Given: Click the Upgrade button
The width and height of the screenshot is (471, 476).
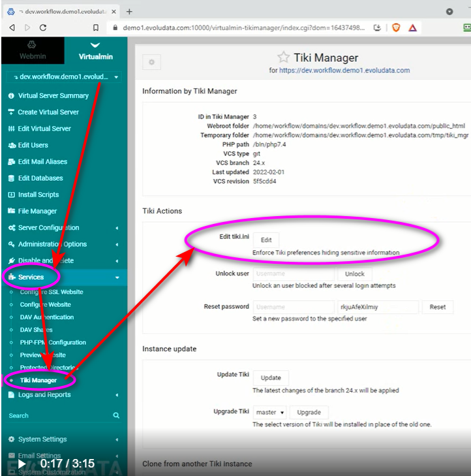Looking at the screenshot, I should [x=309, y=412].
